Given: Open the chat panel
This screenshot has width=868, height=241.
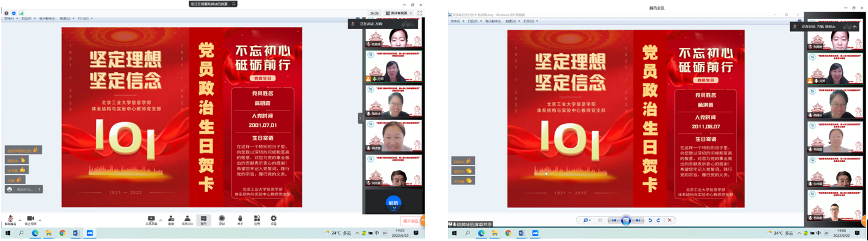Looking at the screenshot, I should pyautogui.click(x=204, y=220).
